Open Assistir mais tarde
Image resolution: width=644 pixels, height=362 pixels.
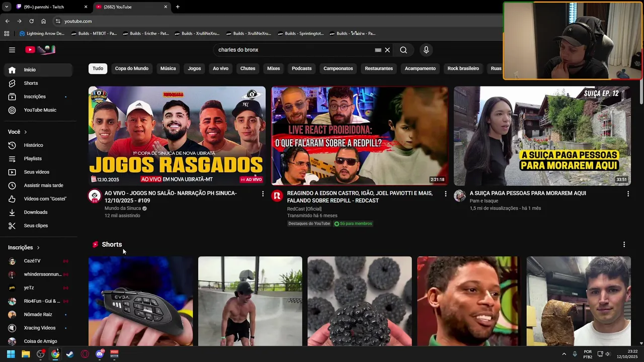[39, 186]
